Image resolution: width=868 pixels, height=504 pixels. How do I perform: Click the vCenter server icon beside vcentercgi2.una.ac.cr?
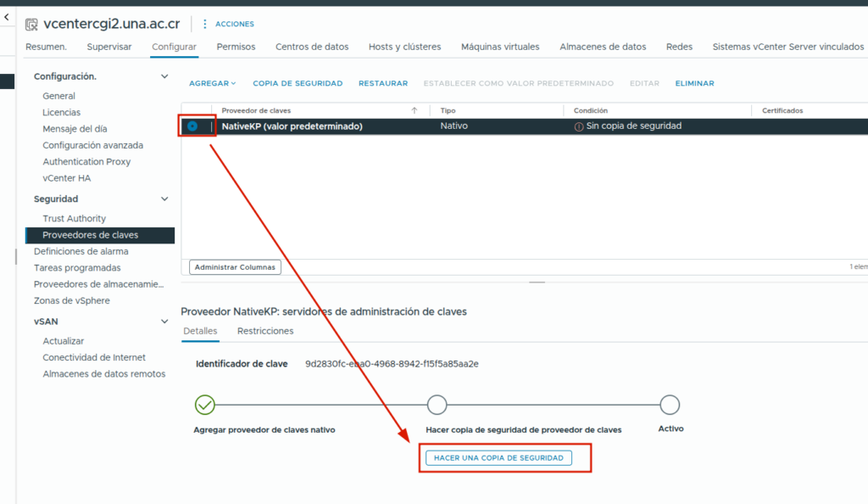tap(31, 24)
